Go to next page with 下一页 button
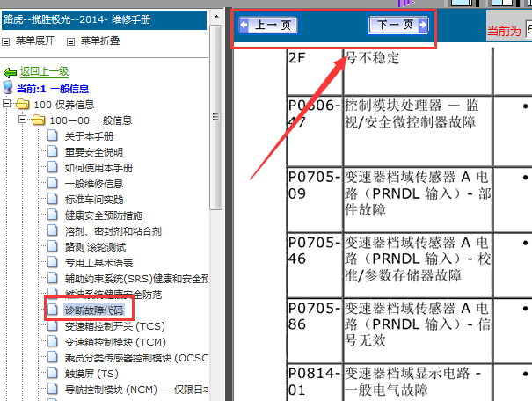532x401 pixels. (x=398, y=25)
